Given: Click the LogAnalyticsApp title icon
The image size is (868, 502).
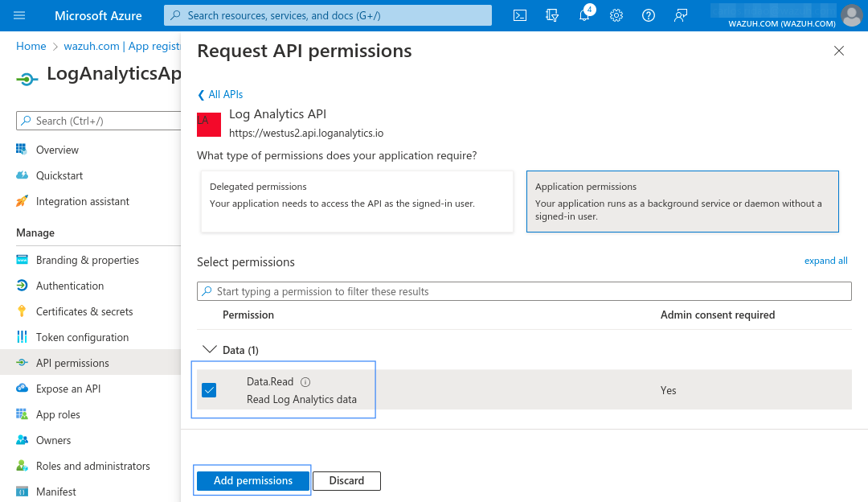Looking at the screenshot, I should pos(27,79).
